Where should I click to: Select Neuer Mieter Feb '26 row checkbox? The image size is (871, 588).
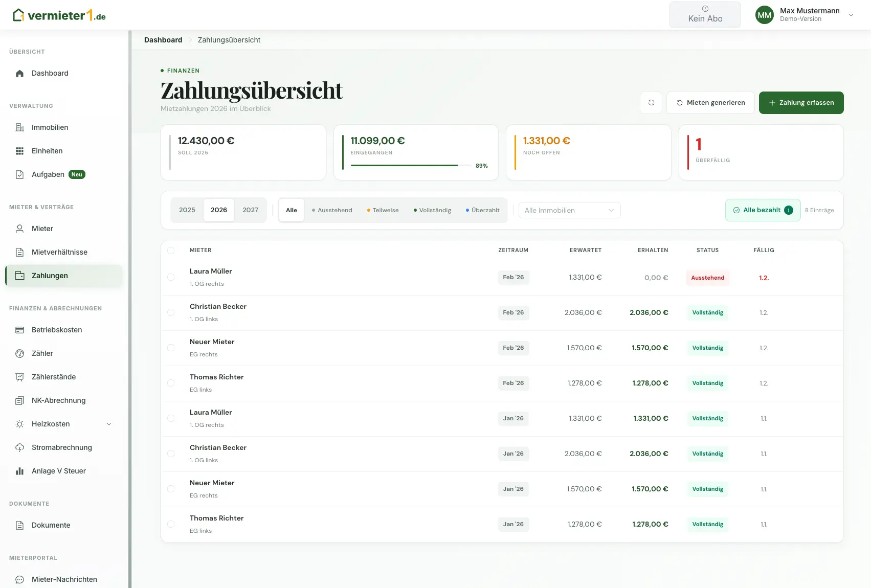point(171,348)
